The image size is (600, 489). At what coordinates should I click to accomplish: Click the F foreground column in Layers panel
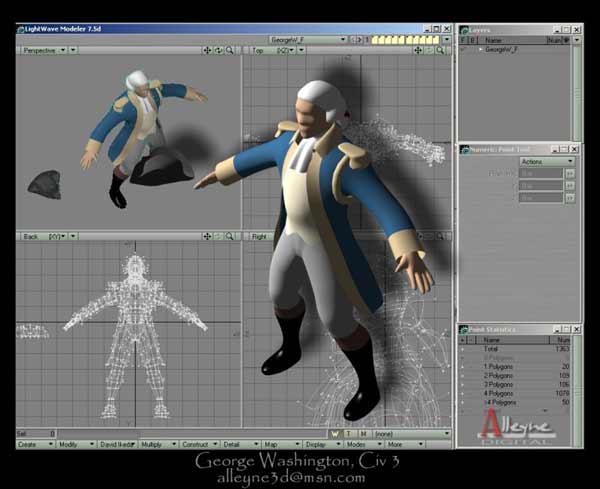pyautogui.click(x=463, y=40)
